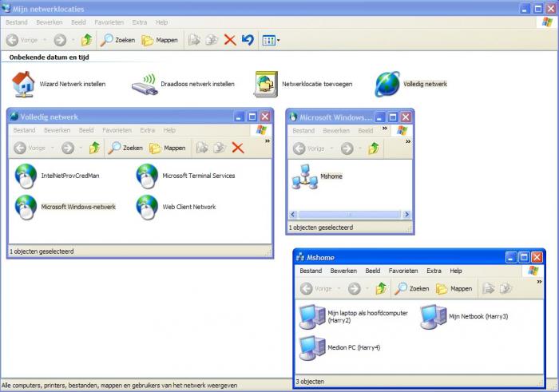Viewport: 559px width, 392px height.
Task: Open Bewerken menu in Mshome window
Action: click(343, 271)
